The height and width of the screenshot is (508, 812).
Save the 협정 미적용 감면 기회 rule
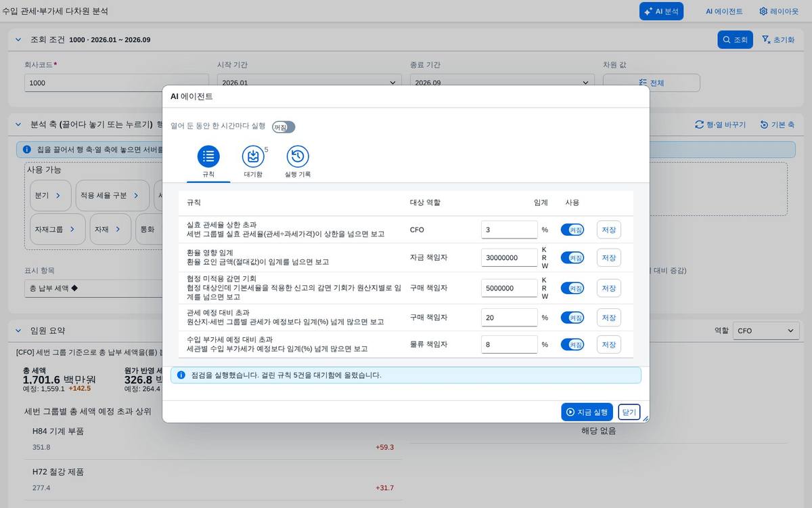tap(609, 288)
